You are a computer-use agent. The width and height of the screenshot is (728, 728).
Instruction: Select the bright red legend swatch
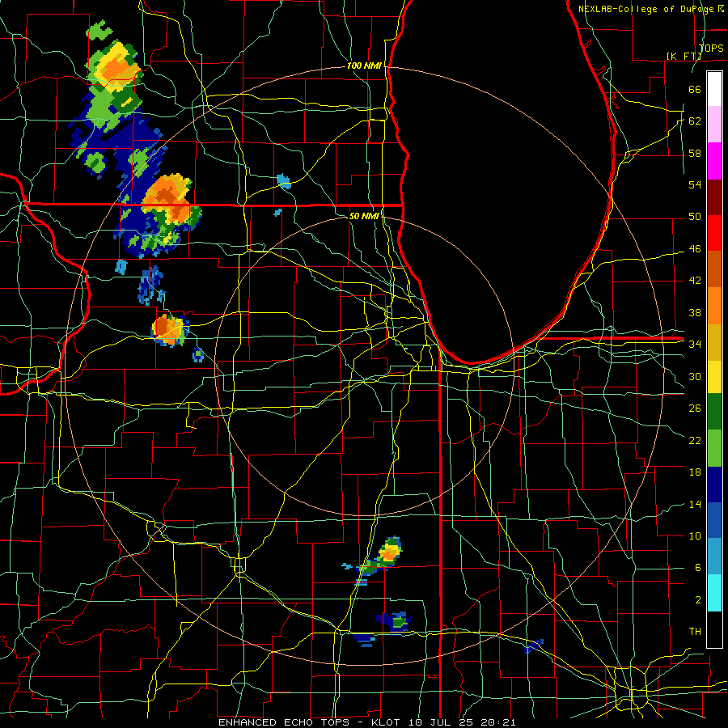coord(714,233)
